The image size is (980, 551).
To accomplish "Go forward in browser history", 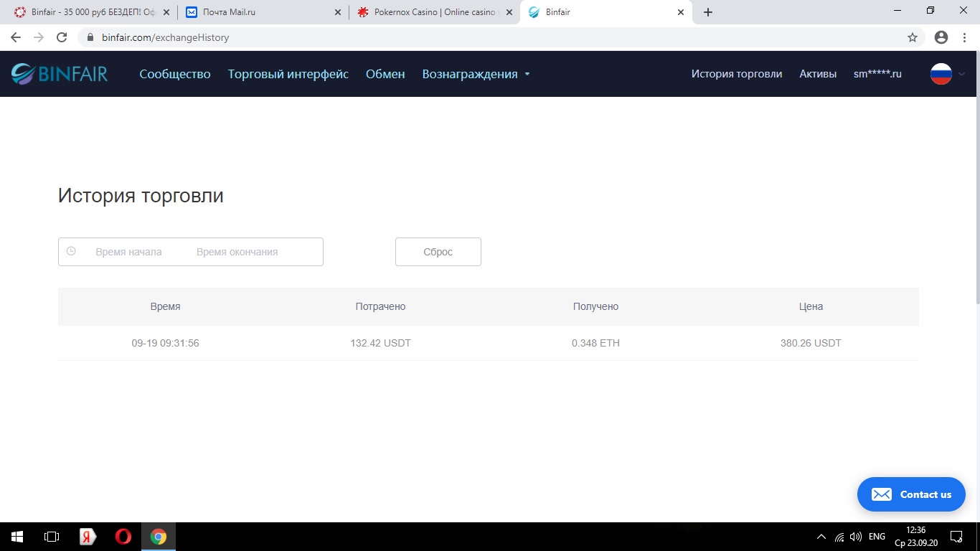I will [x=39, y=37].
